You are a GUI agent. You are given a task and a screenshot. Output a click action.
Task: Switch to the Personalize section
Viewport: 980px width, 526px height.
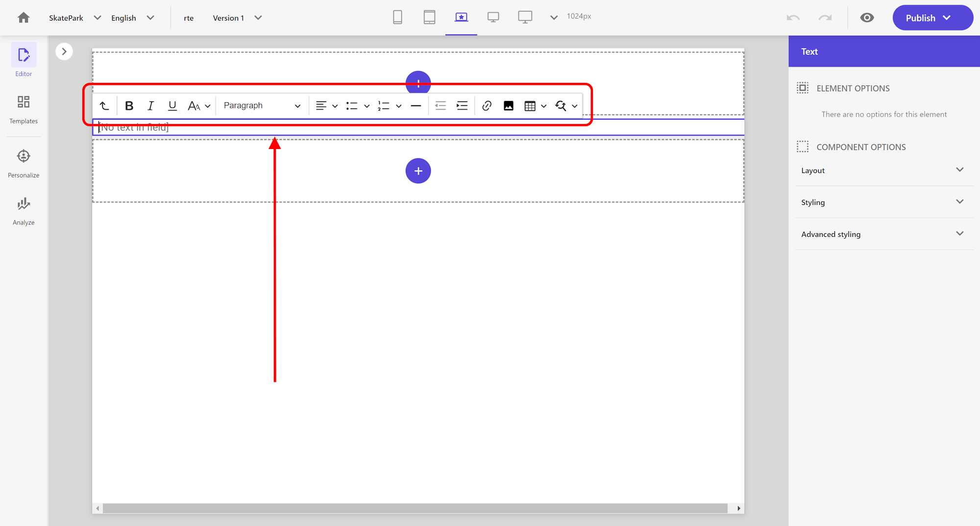[x=24, y=163]
